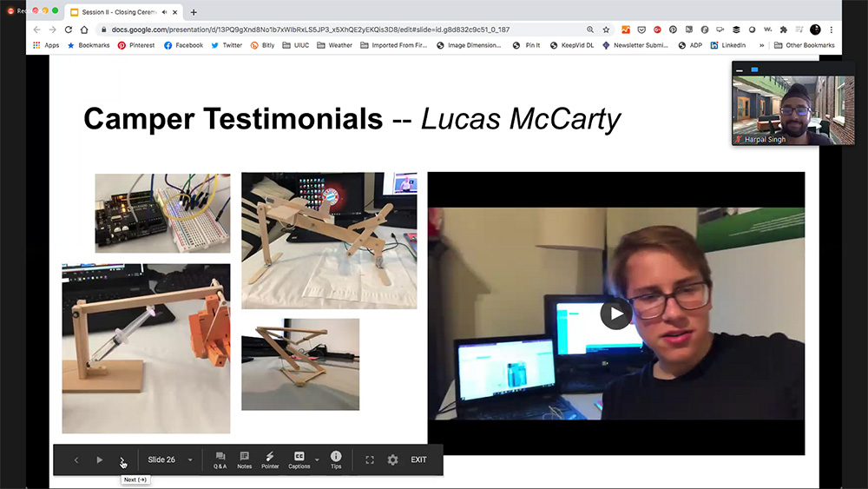The image size is (868, 489).
Task: Open presentation Tips
Action: tap(336, 459)
